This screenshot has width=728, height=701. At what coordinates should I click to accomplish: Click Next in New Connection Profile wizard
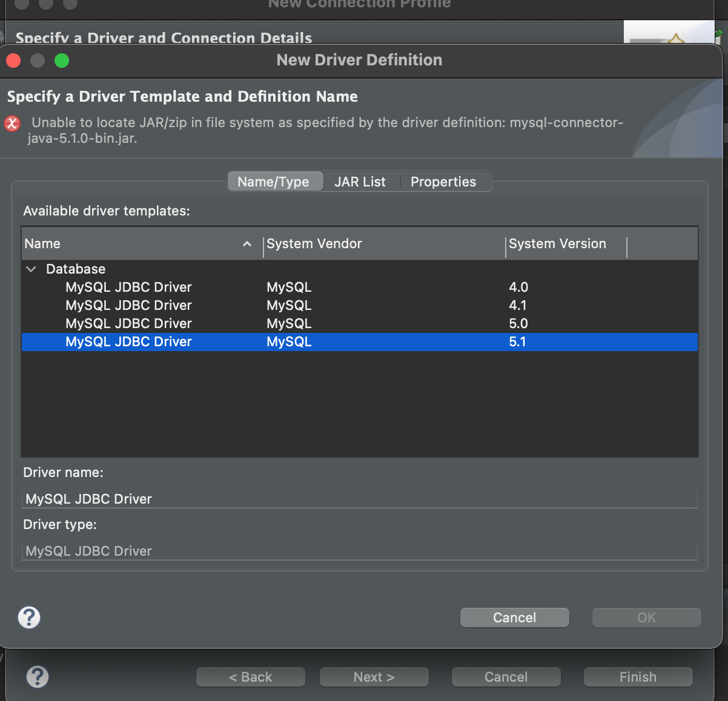tap(374, 677)
